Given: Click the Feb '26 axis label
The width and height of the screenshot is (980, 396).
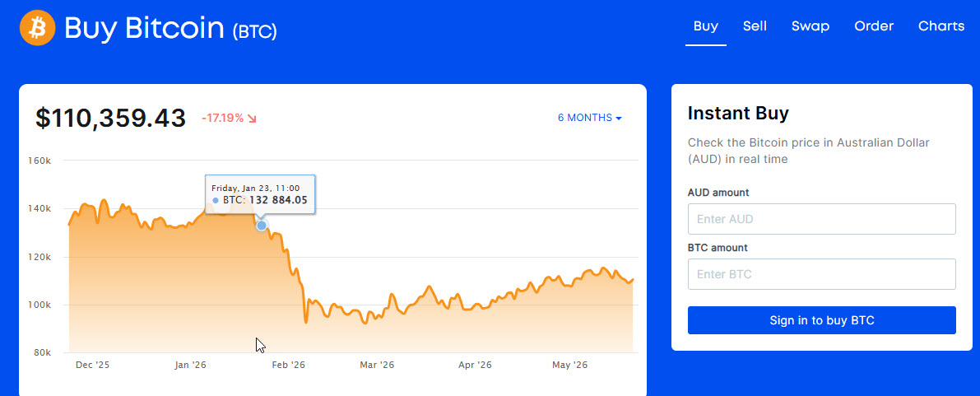Looking at the screenshot, I should point(289,365).
